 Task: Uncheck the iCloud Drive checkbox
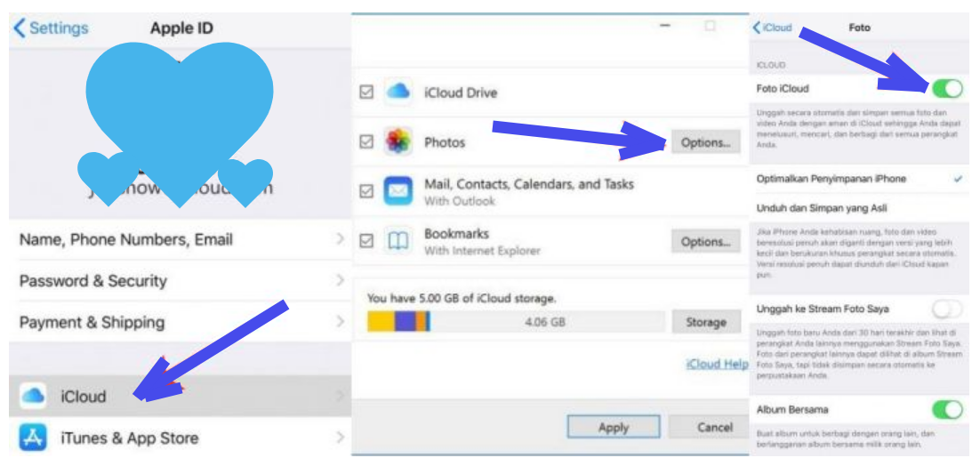(x=367, y=92)
